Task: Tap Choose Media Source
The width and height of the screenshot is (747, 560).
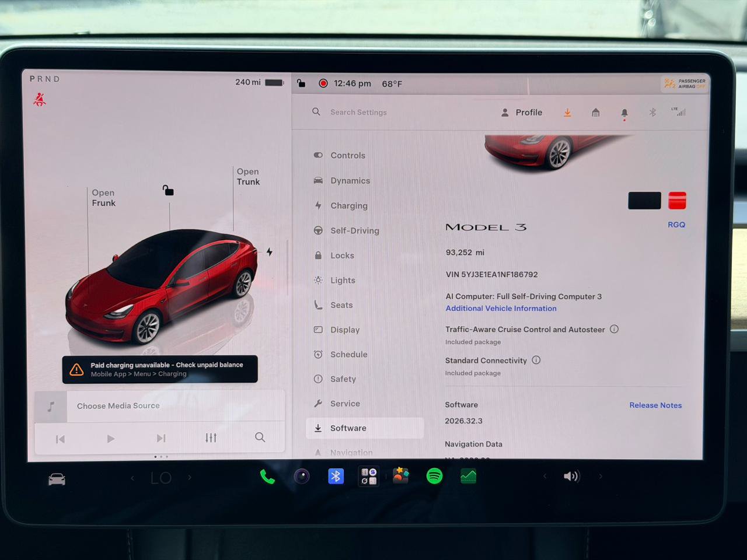Action: pyautogui.click(x=118, y=405)
